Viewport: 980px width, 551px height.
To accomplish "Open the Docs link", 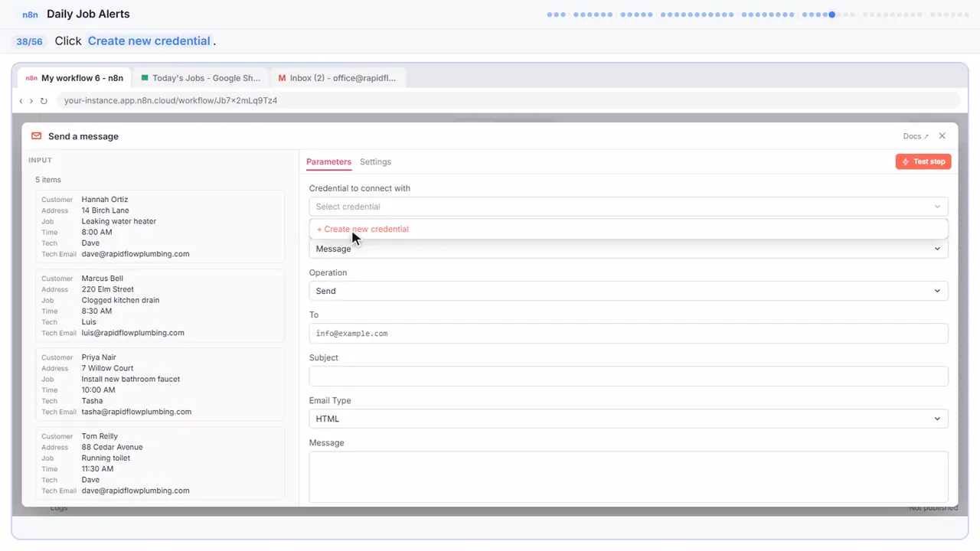I will coord(916,136).
